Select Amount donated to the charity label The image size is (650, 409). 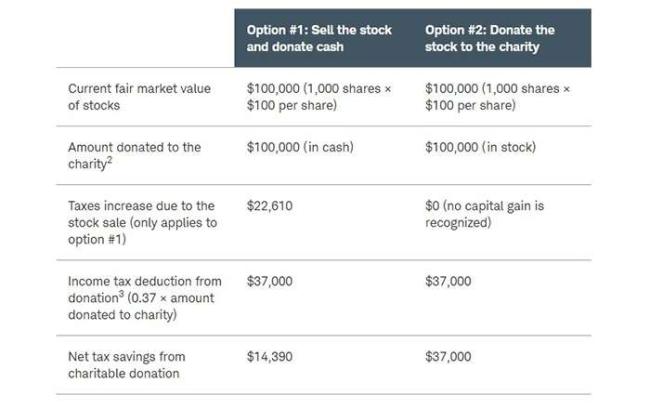click(x=134, y=155)
